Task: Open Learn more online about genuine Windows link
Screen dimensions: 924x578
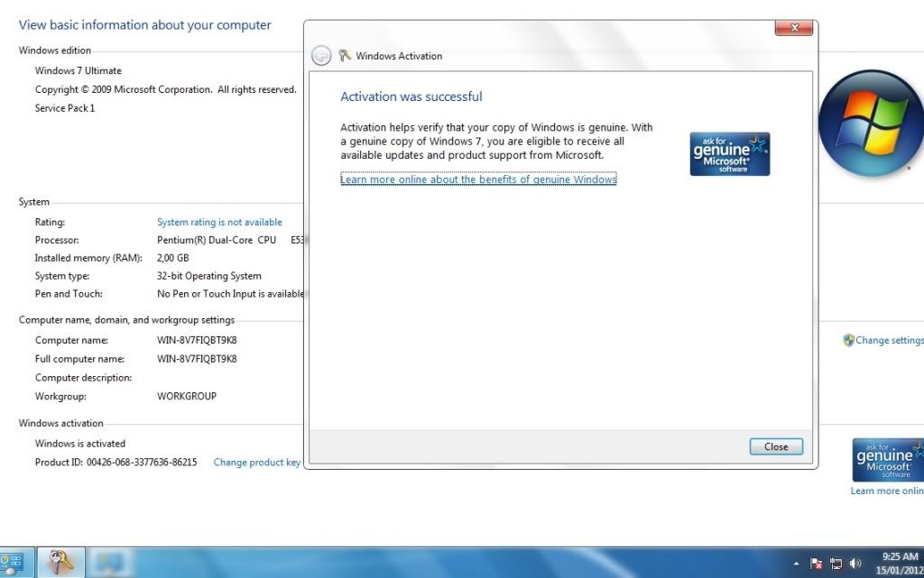Action: 478,179
